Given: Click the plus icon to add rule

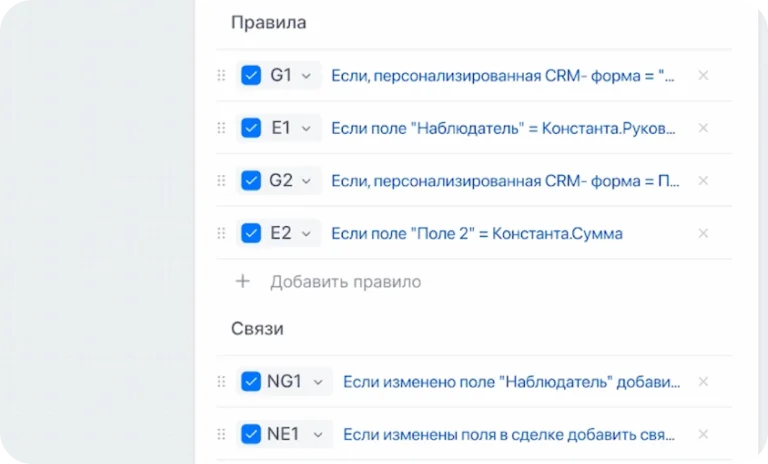Looking at the screenshot, I should [242, 282].
